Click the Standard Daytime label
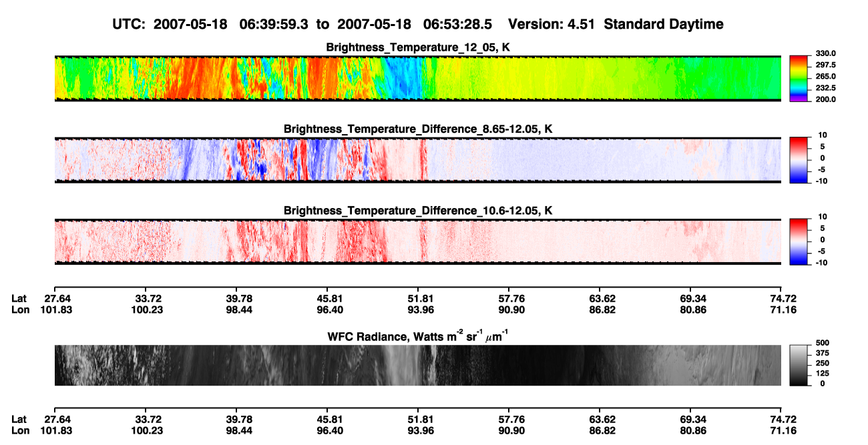 tap(665, 25)
